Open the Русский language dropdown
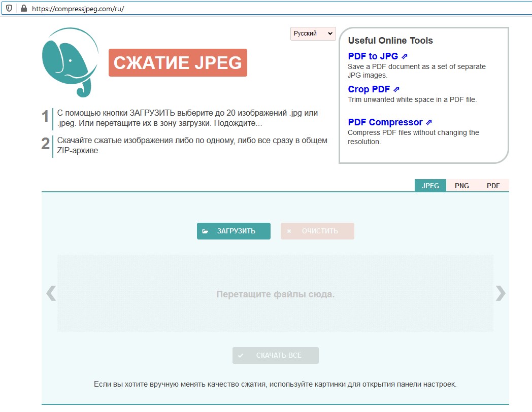Screen dimensions: 532x412 pyautogui.click(x=313, y=33)
